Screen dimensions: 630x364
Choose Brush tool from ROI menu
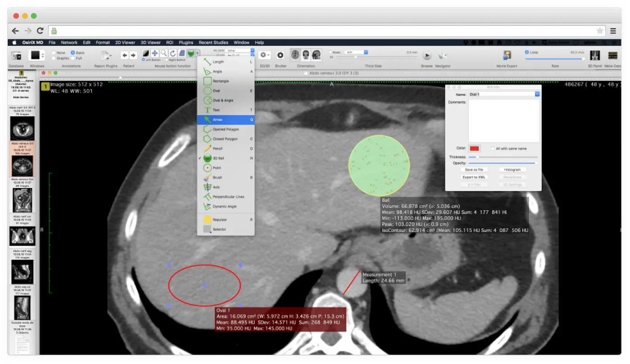point(226,177)
